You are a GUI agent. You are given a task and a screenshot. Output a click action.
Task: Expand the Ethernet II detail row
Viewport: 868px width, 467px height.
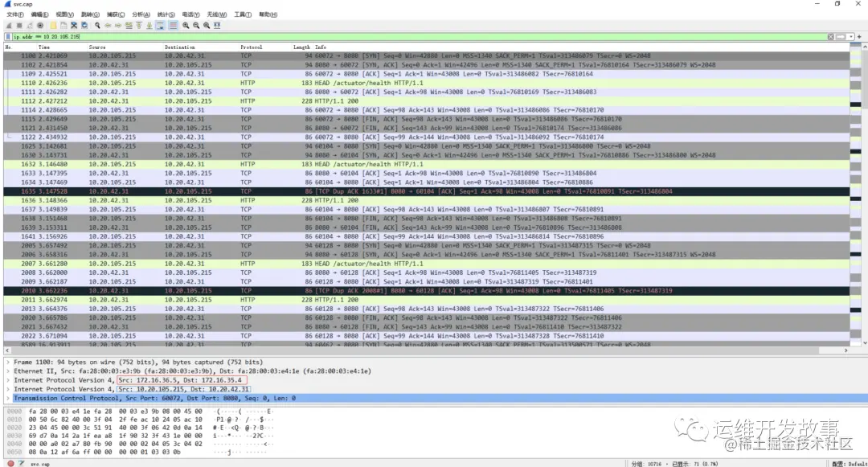[x=8, y=371]
